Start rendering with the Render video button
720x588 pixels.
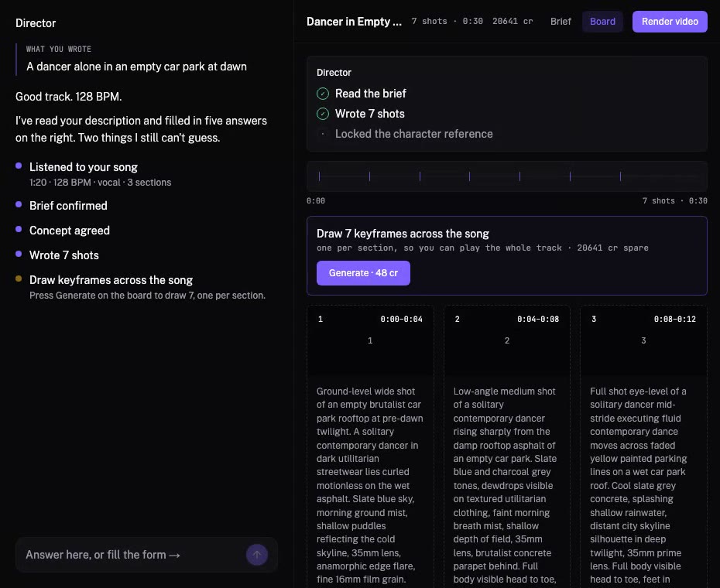pos(670,22)
